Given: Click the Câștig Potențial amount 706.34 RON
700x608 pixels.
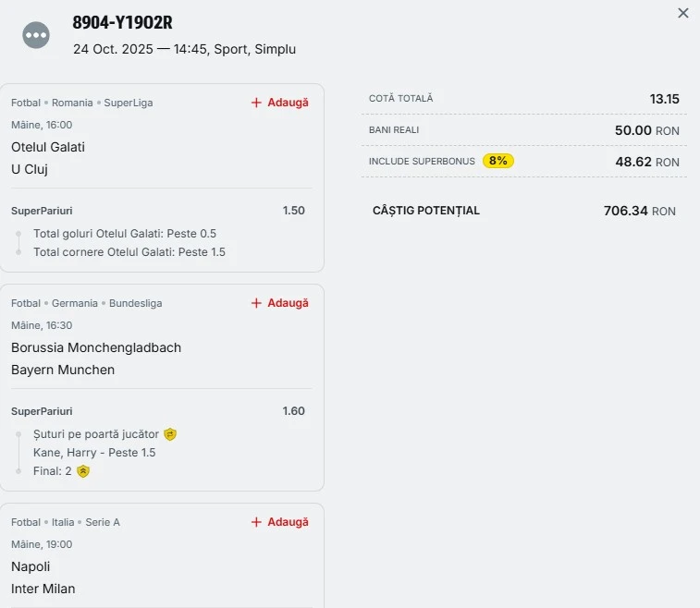Looking at the screenshot, I should [639, 211].
